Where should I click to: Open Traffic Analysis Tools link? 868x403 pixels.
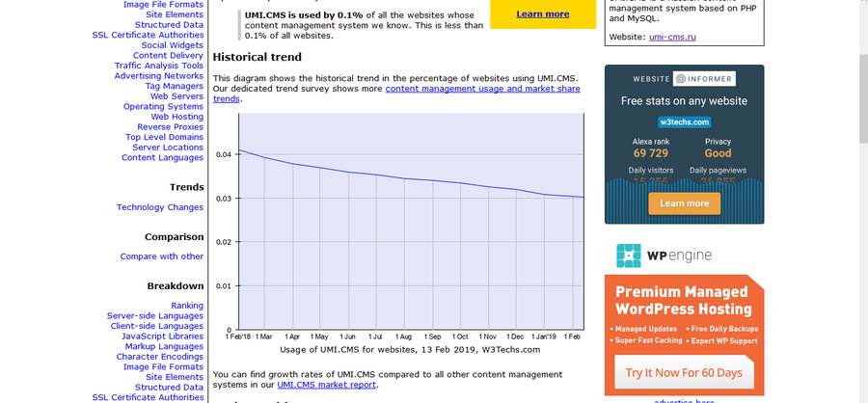[159, 66]
